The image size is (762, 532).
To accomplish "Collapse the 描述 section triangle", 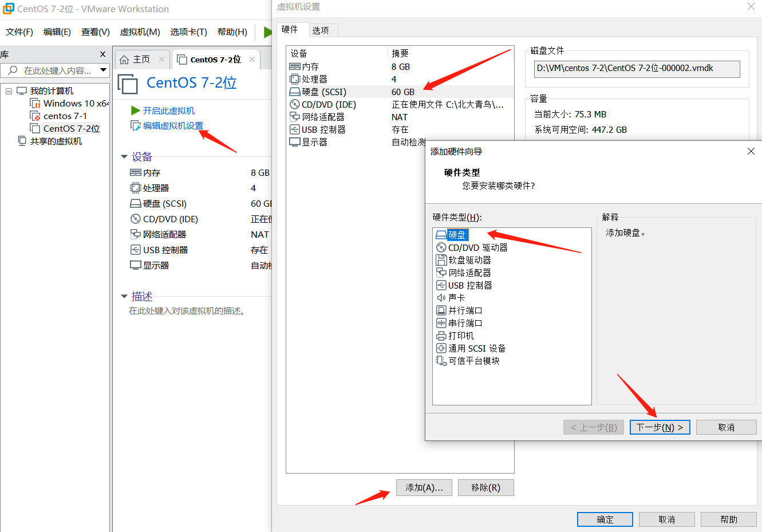I will 124,297.
